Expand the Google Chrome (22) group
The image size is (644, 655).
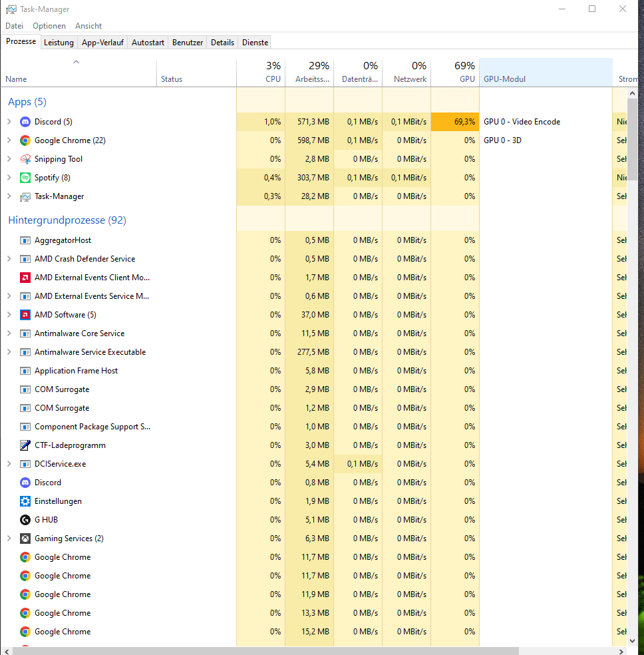click(x=9, y=140)
